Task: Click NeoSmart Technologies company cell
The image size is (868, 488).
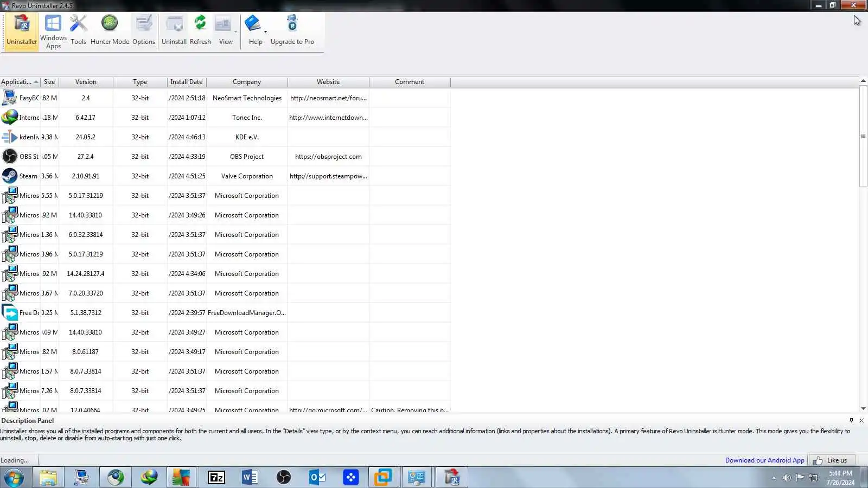Action: pyautogui.click(x=247, y=98)
